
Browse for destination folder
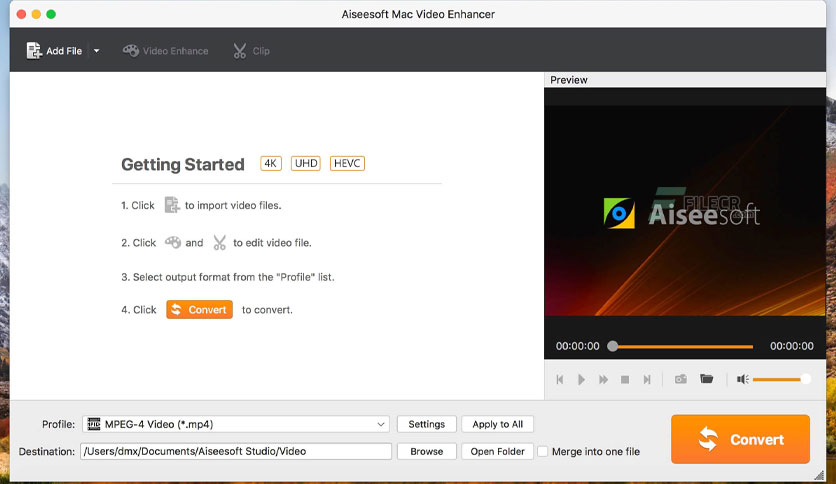point(427,451)
